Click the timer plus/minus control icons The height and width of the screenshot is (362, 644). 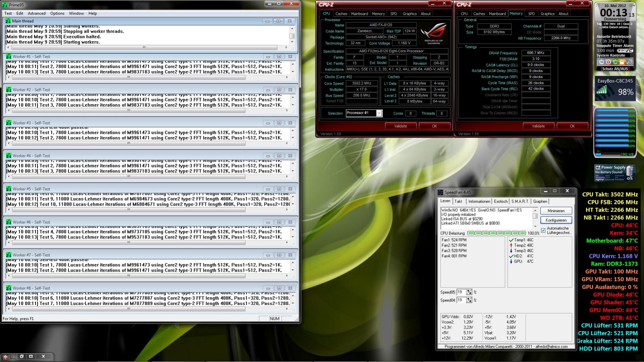(625, 51)
